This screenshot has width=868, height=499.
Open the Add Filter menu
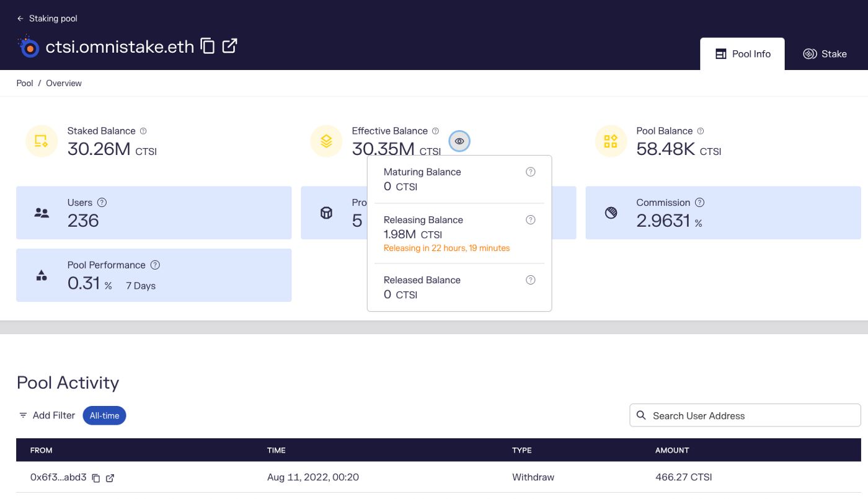coord(47,415)
